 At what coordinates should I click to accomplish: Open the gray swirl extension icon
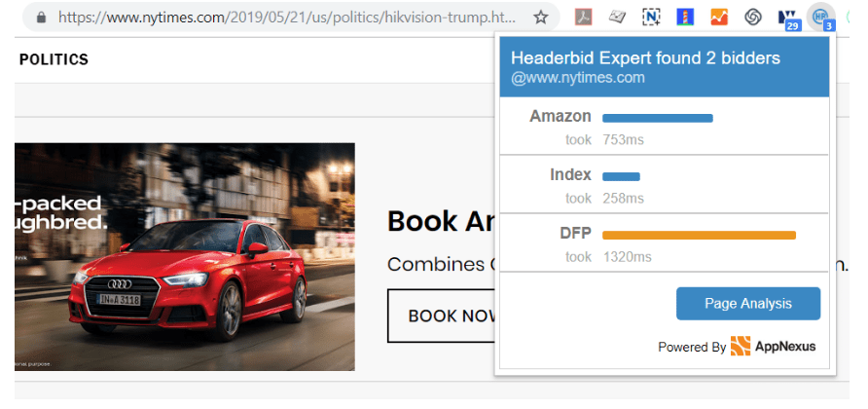pyautogui.click(x=752, y=17)
